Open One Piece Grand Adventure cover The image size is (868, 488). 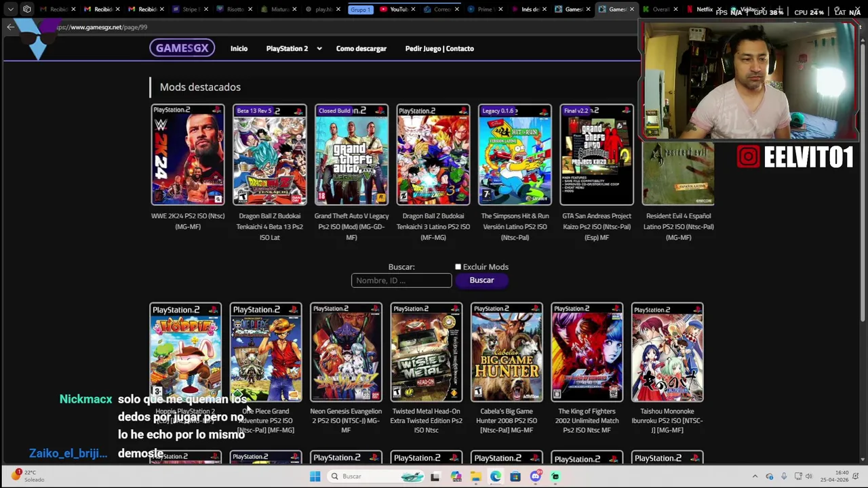pos(266,352)
